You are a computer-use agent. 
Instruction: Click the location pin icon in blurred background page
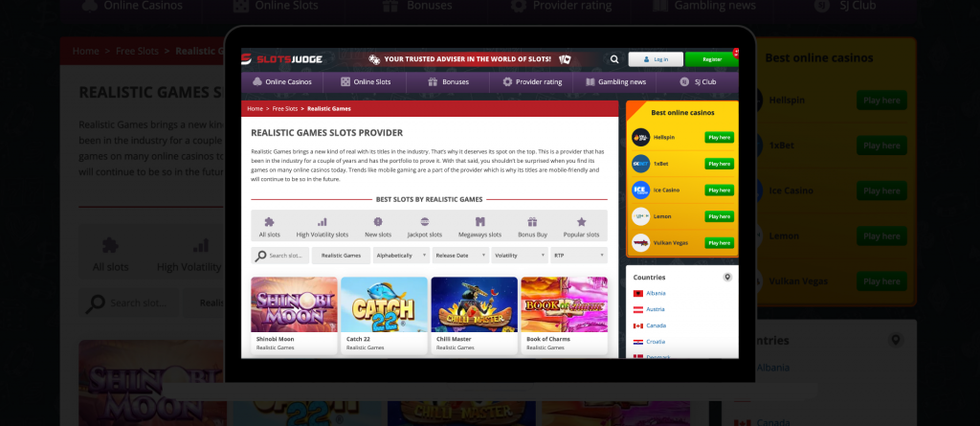click(x=896, y=340)
